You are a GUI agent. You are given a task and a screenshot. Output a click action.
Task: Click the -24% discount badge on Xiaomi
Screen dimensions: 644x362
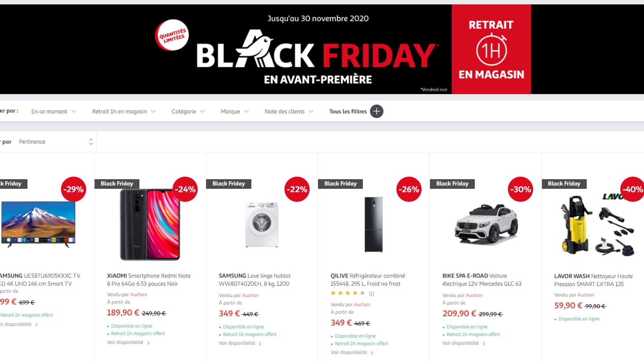185,189
